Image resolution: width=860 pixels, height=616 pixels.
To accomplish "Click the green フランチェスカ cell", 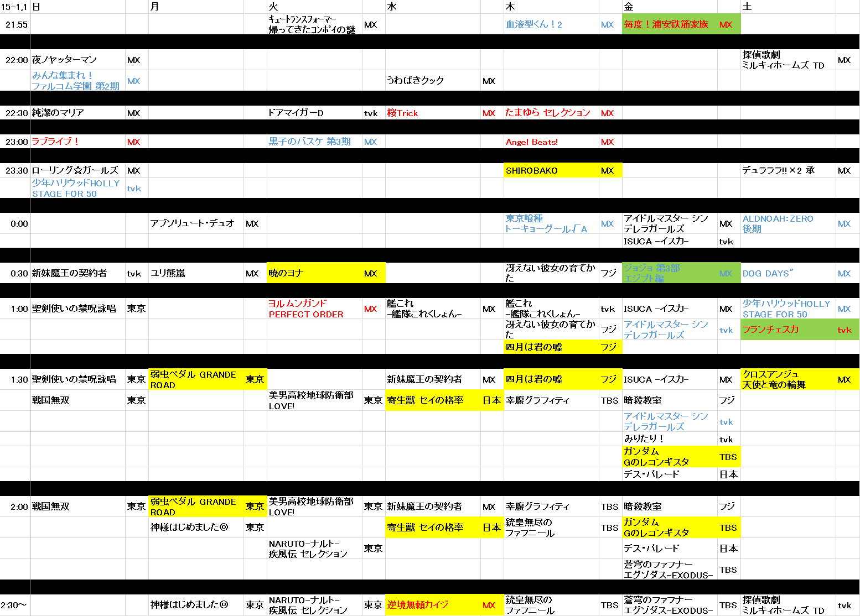I will [788, 330].
